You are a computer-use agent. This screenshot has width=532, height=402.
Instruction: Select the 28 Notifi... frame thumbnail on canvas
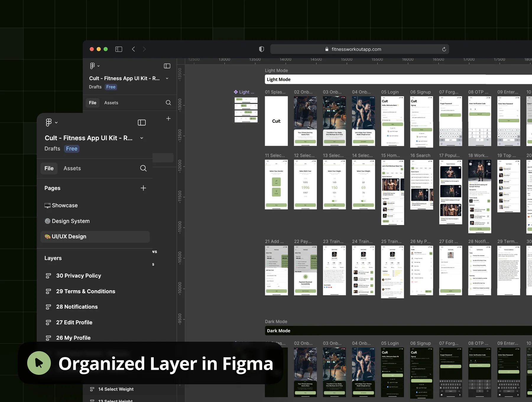coord(480,271)
